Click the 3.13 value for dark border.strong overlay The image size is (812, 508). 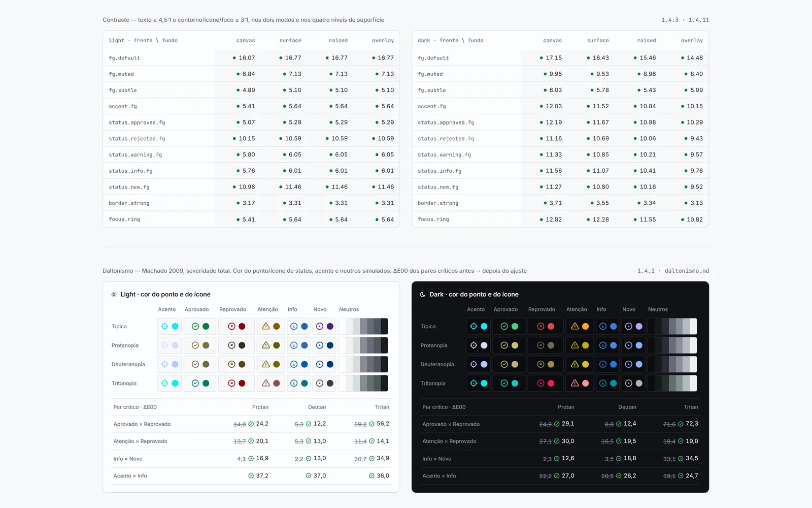pyautogui.click(x=697, y=203)
